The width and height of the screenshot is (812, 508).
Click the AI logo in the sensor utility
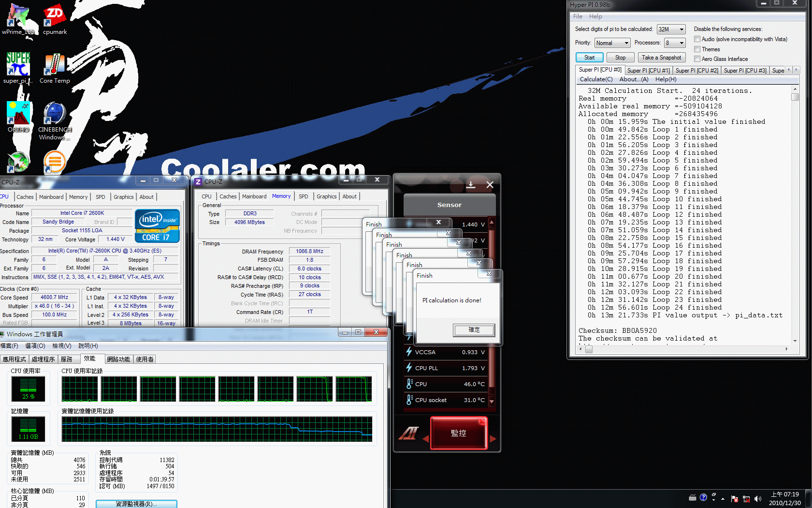[x=408, y=433]
